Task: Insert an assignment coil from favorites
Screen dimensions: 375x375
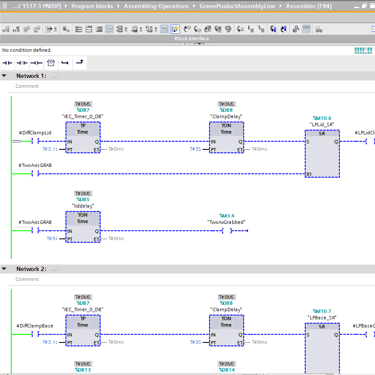Action: (x=36, y=63)
